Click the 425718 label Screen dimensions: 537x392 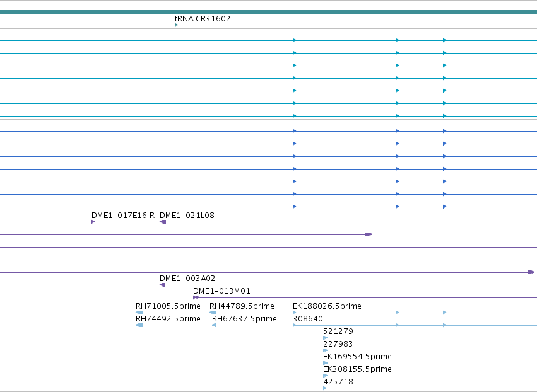point(338,382)
